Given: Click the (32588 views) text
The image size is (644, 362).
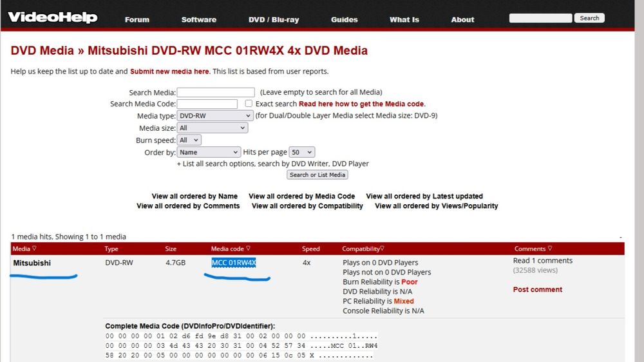Looking at the screenshot, I should [x=535, y=271].
